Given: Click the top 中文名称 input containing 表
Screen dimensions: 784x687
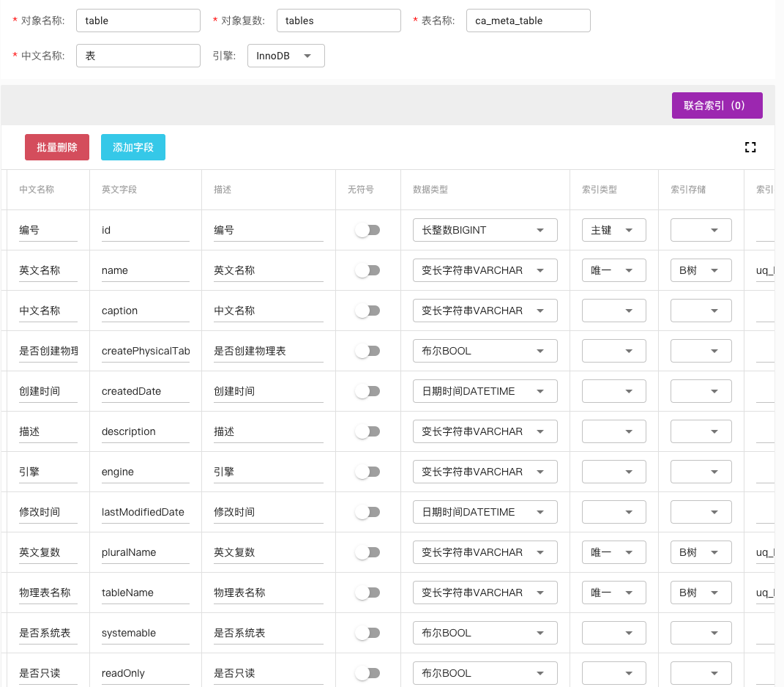Looking at the screenshot, I should pos(138,56).
